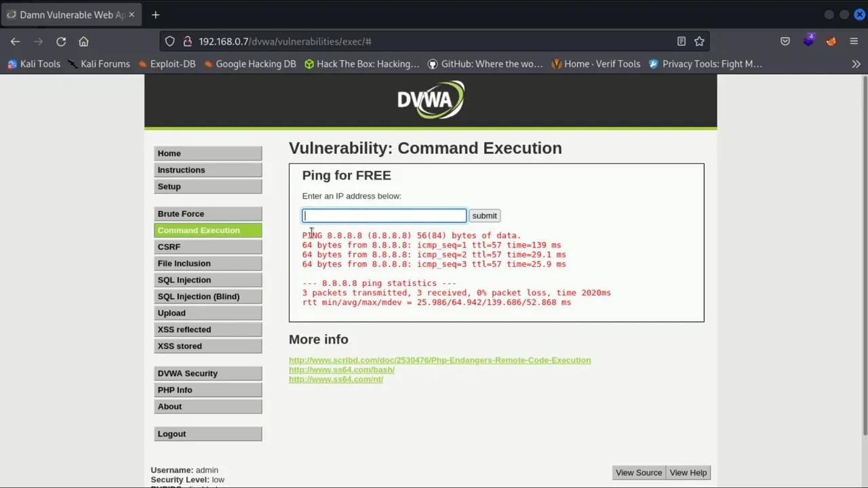
Task: Open the Firefox application menu
Action: pos(854,41)
